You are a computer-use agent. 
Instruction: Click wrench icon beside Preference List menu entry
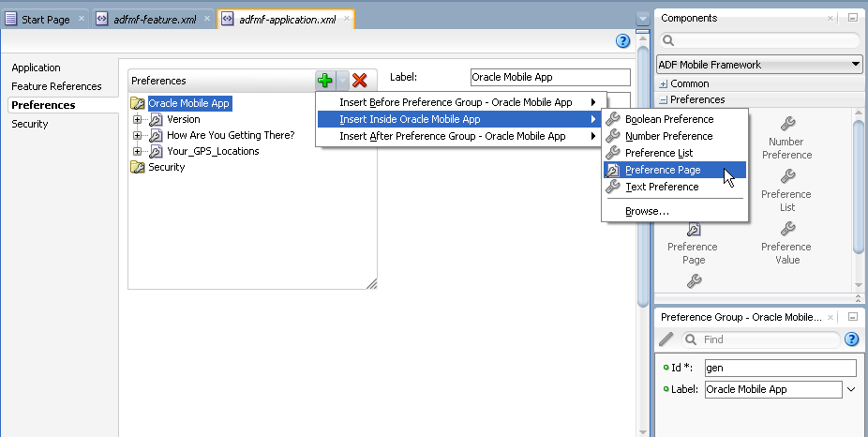[x=613, y=153]
